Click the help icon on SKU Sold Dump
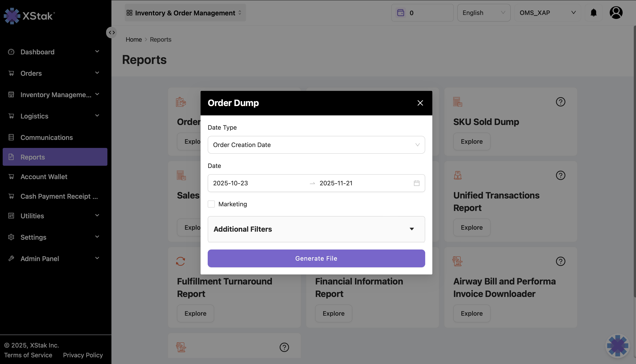This screenshot has height=364, width=636. [560, 102]
